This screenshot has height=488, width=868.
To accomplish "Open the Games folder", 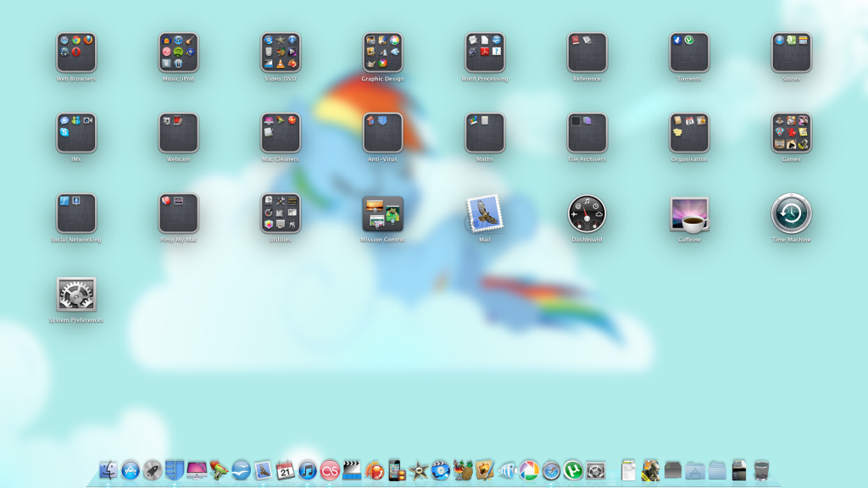I will (791, 133).
